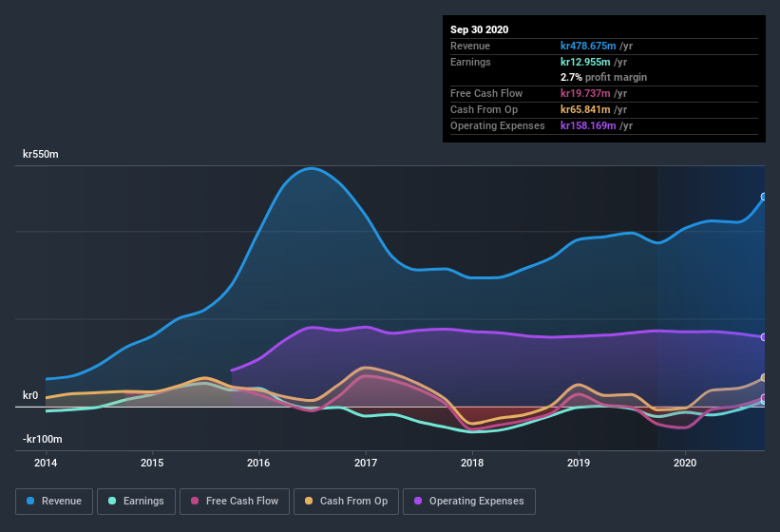Viewport: 780px width, 532px height.
Task: Click the 2014 x-axis label
Action: 46,463
